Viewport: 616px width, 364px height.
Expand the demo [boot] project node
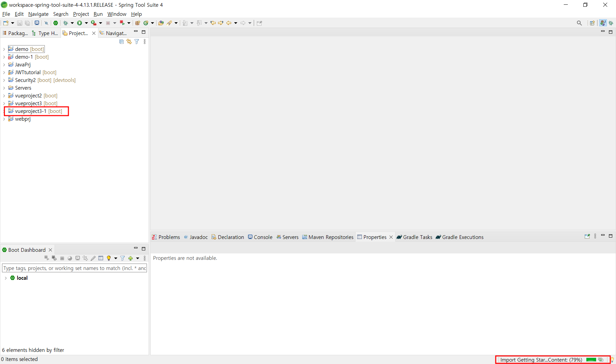pyautogui.click(x=4, y=49)
